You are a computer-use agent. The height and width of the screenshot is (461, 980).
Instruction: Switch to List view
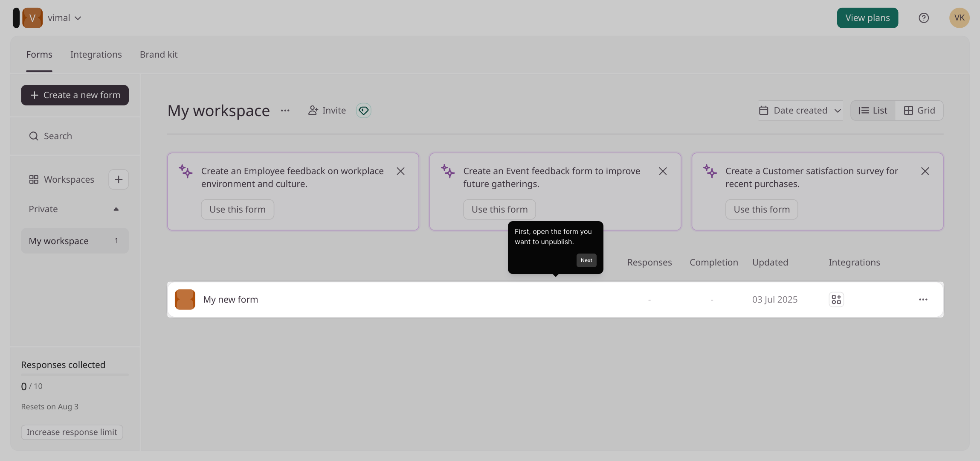pyautogui.click(x=873, y=111)
